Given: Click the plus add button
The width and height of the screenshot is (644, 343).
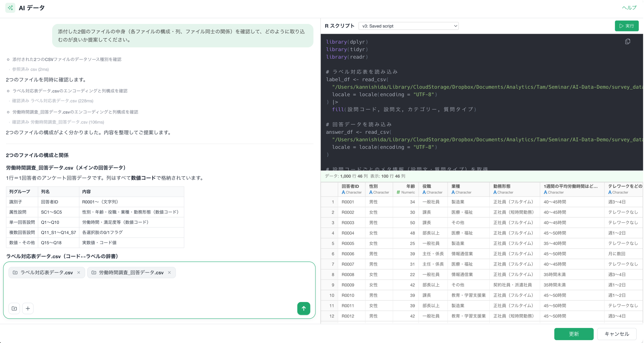Looking at the screenshot, I should [x=28, y=309].
